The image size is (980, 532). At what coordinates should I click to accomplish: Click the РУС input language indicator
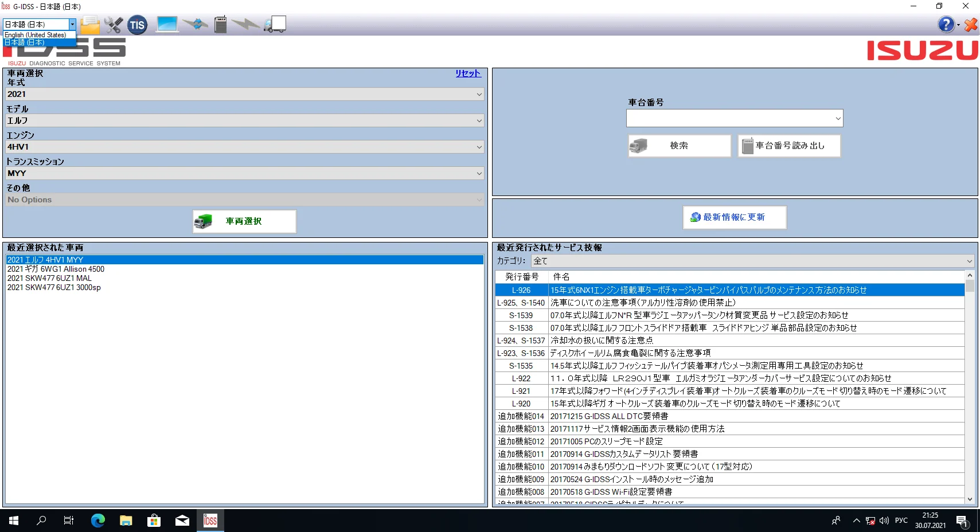(901, 521)
